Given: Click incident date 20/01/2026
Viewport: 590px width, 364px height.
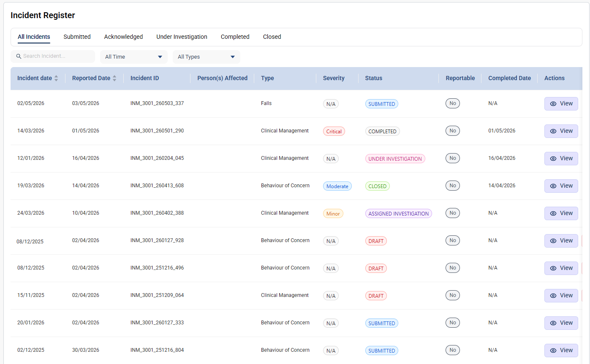Looking at the screenshot, I should (31, 323).
